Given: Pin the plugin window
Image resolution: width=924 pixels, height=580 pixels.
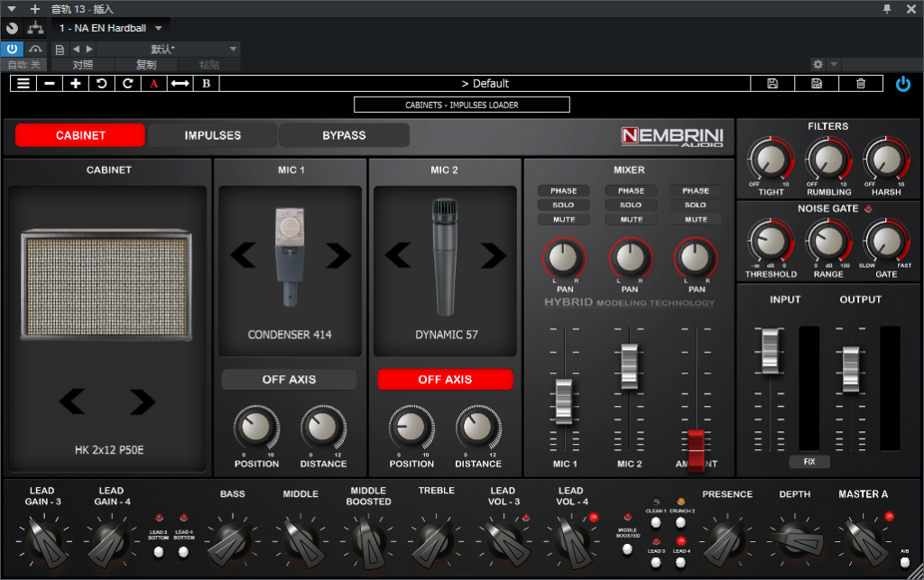Looking at the screenshot, I should pos(887,9).
